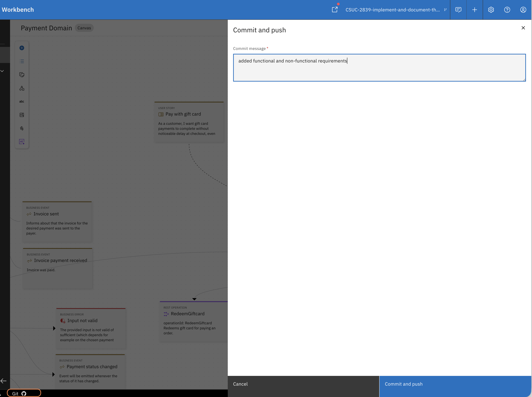Click the Payment Domain heading
The image size is (532, 397).
tap(46, 28)
